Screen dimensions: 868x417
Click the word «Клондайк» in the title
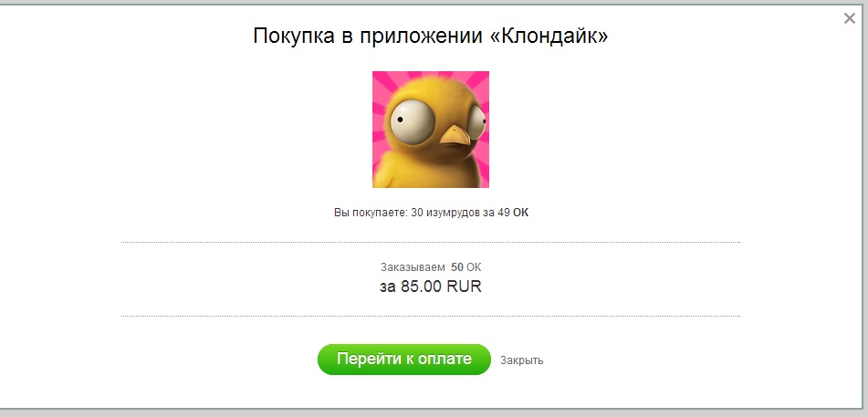click(549, 36)
